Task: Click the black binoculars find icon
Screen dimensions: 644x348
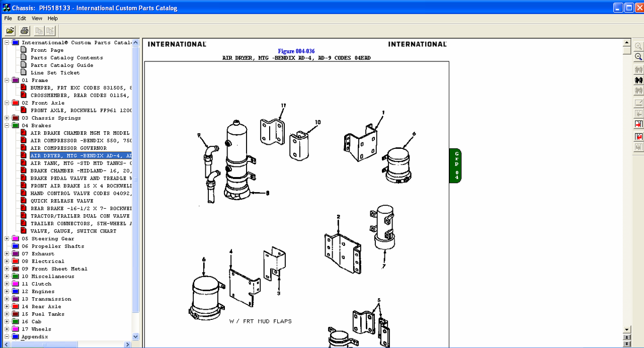Action: click(x=638, y=80)
